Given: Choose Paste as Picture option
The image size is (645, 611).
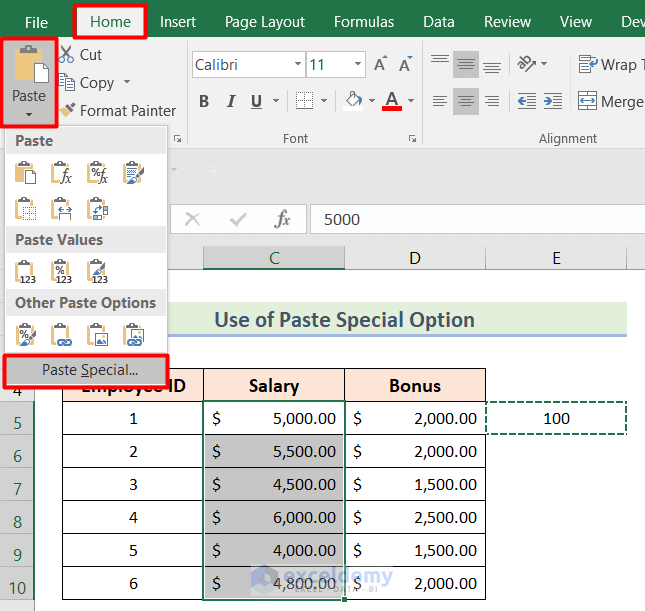Looking at the screenshot, I should [97, 335].
